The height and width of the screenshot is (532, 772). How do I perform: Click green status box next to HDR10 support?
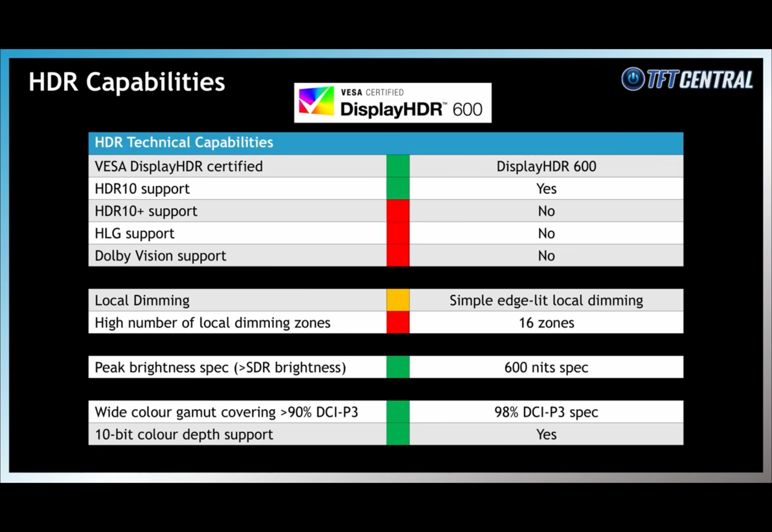[398, 189]
